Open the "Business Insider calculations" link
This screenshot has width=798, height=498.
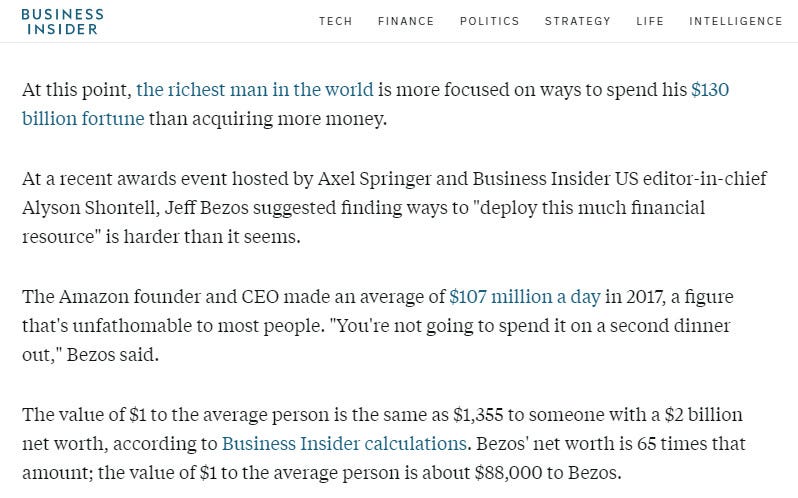344,443
